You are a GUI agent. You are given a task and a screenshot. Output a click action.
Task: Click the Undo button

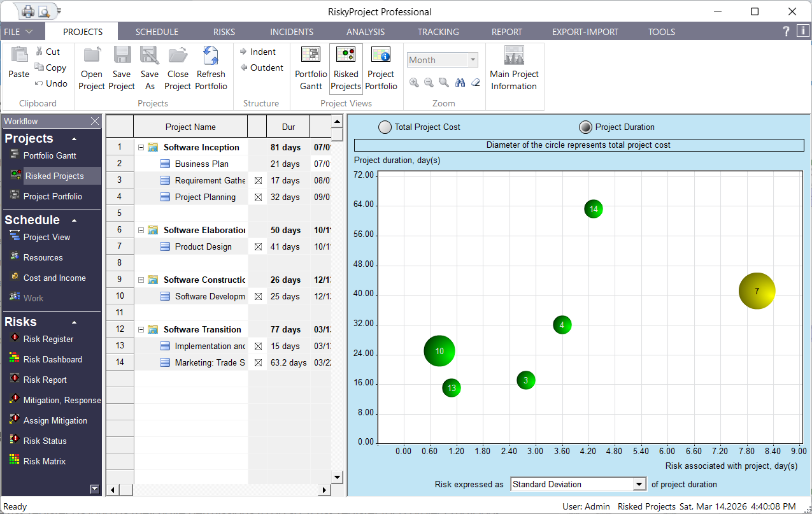(51, 83)
